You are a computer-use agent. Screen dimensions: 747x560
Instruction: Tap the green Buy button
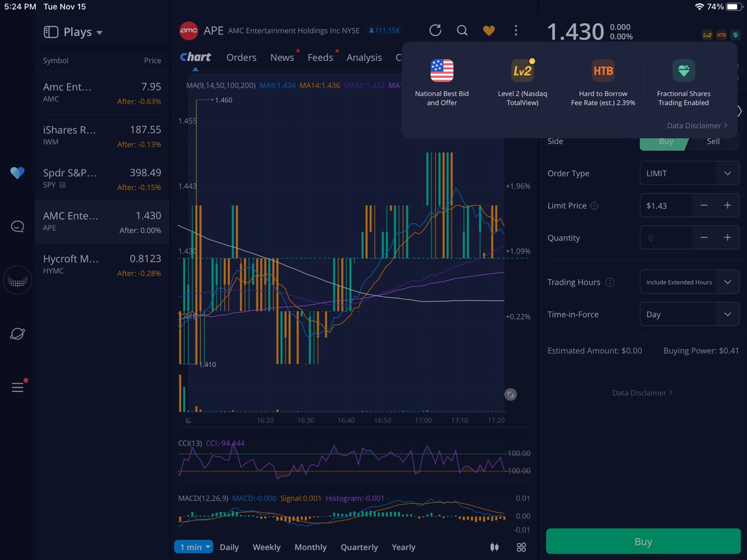(x=643, y=541)
